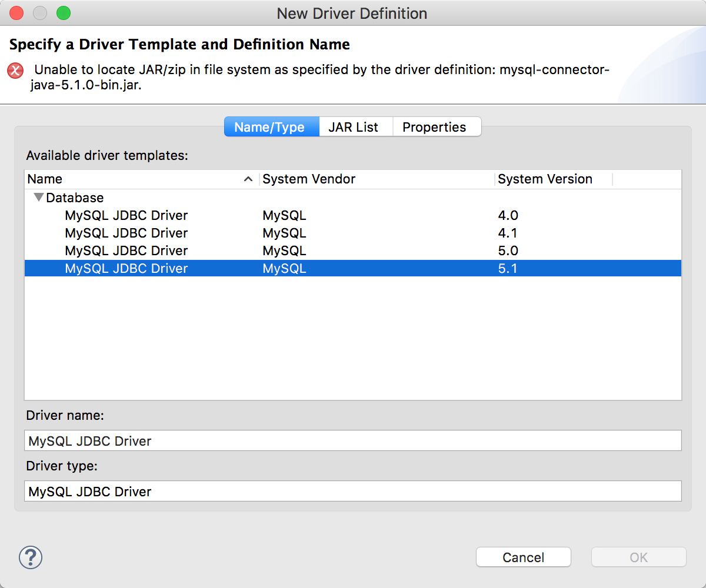Sort by the Name column arrow

pyautogui.click(x=248, y=179)
